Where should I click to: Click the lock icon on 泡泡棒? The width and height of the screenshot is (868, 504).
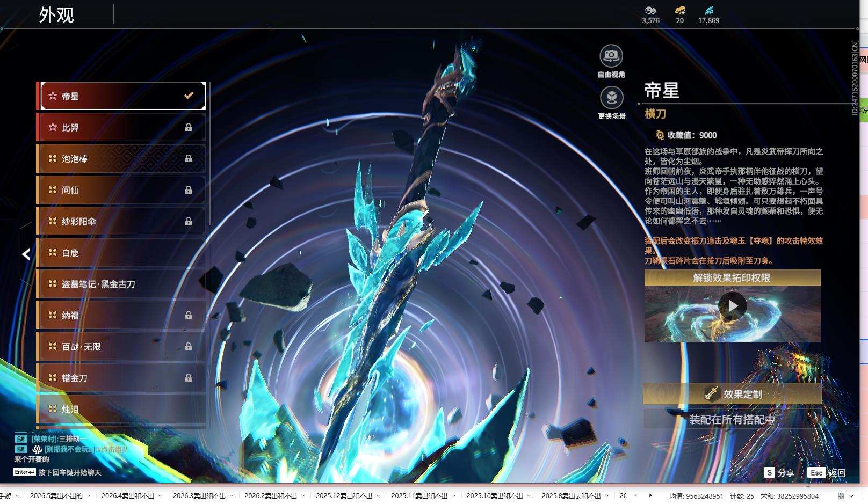[189, 158]
